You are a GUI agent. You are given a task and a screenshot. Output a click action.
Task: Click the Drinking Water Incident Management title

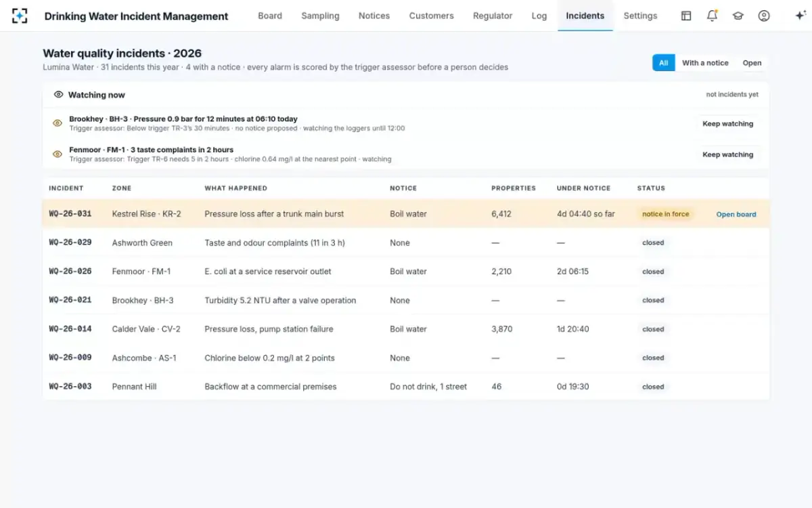136,16
